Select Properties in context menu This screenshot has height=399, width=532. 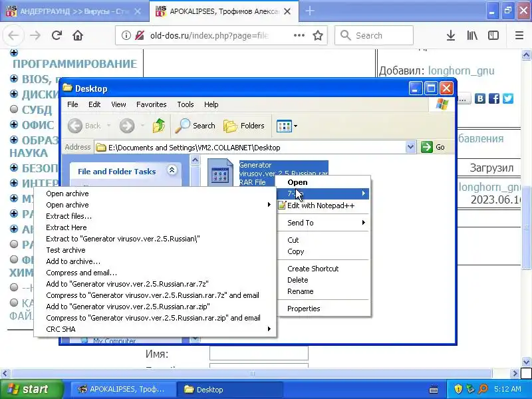click(x=324, y=309)
